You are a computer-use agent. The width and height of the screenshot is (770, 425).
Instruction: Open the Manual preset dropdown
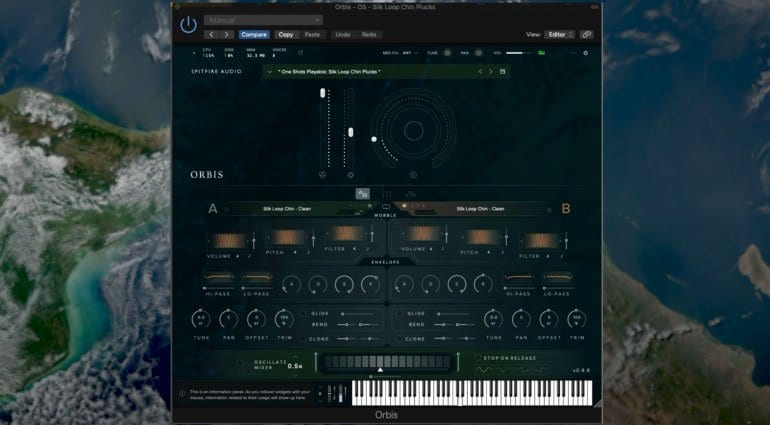[263, 20]
